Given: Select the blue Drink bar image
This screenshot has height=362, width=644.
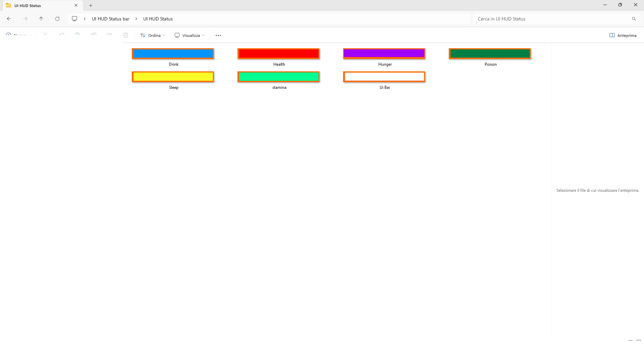Looking at the screenshot, I should point(173,54).
